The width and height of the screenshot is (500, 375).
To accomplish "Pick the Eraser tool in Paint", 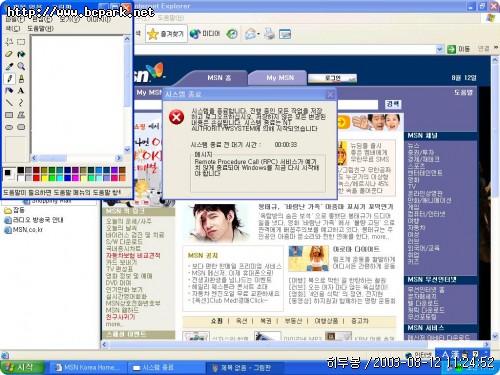I will [9, 54].
